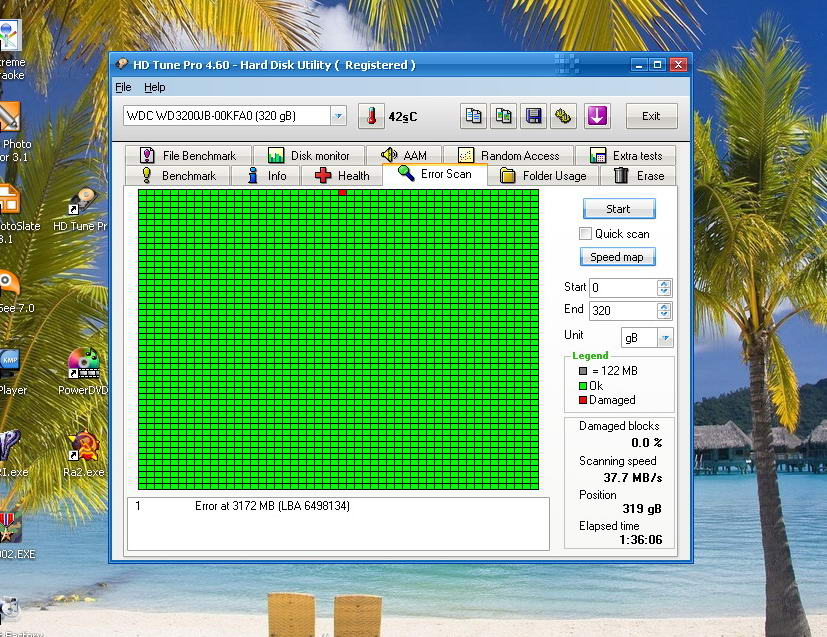Click the purple minimize-to-tray arrow icon
Image resolution: width=827 pixels, height=637 pixels.
point(598,116)
